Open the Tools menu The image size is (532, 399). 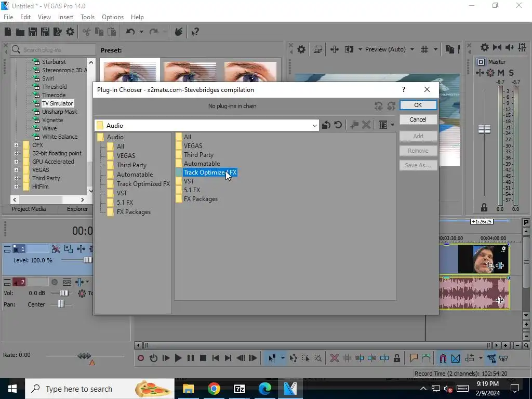click(x=87, y=17)
